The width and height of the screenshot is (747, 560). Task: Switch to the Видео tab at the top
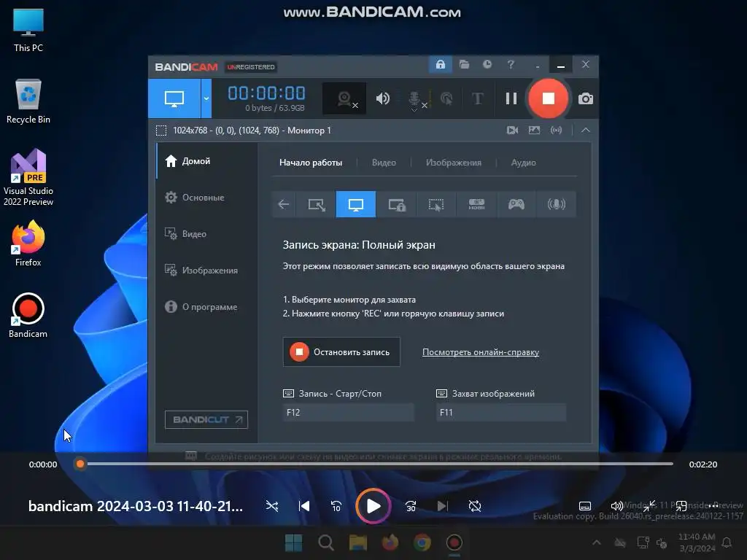click(x=384, y=163)
